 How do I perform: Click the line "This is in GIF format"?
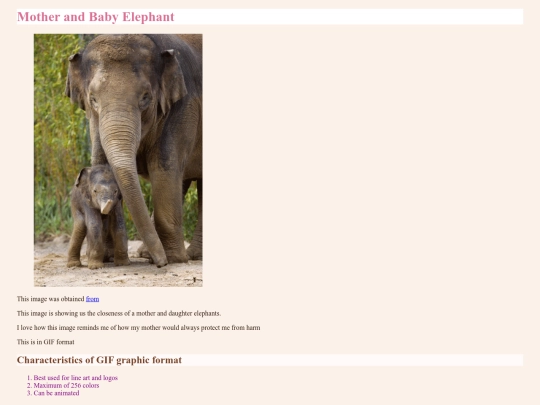pos(45,342)
